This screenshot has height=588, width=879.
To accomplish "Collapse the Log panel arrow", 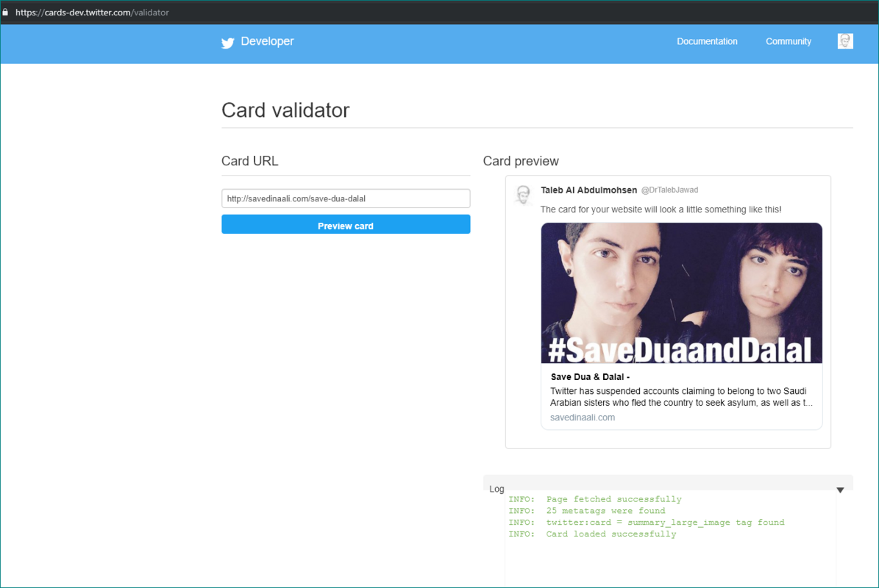I will click(840, 490).
